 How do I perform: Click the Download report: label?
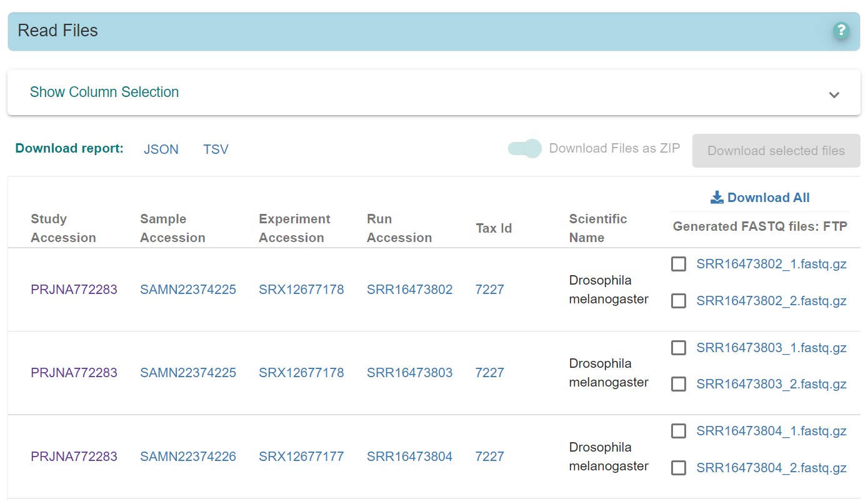pyautogui.click(x=69, y=149)
